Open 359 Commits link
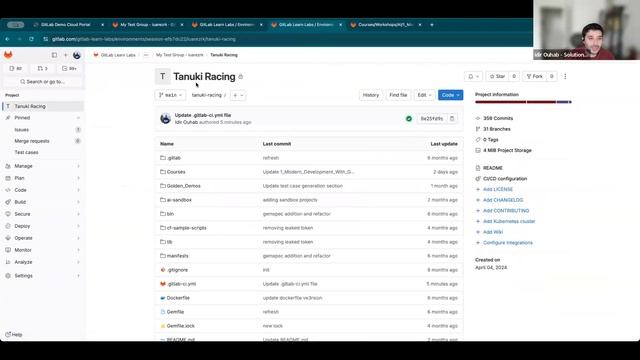The width and height of the screenshot is (640, 360). click(498, 118)
